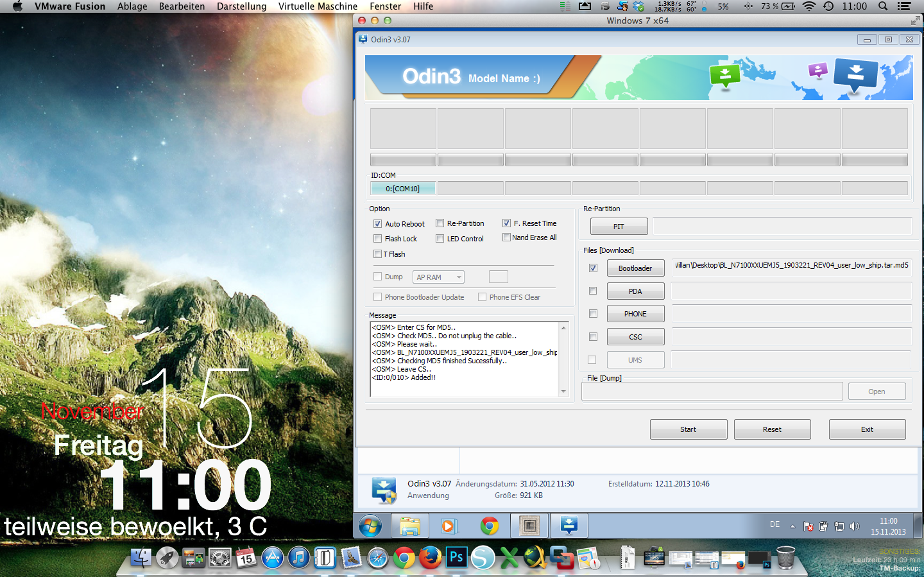Launch the App Store from the dock
This screenshot has height=577, width=924.
(272, 558)
